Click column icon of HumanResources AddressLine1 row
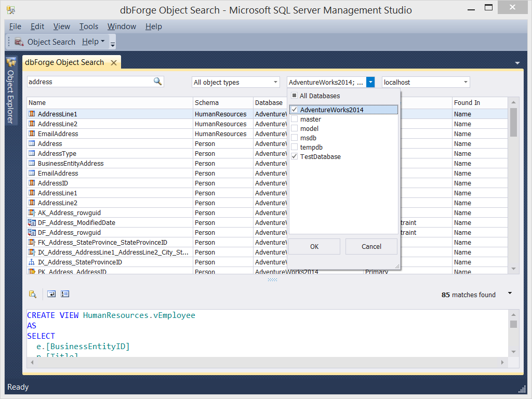532x399 pixels. pyautogui.click(x=32, y=114)
